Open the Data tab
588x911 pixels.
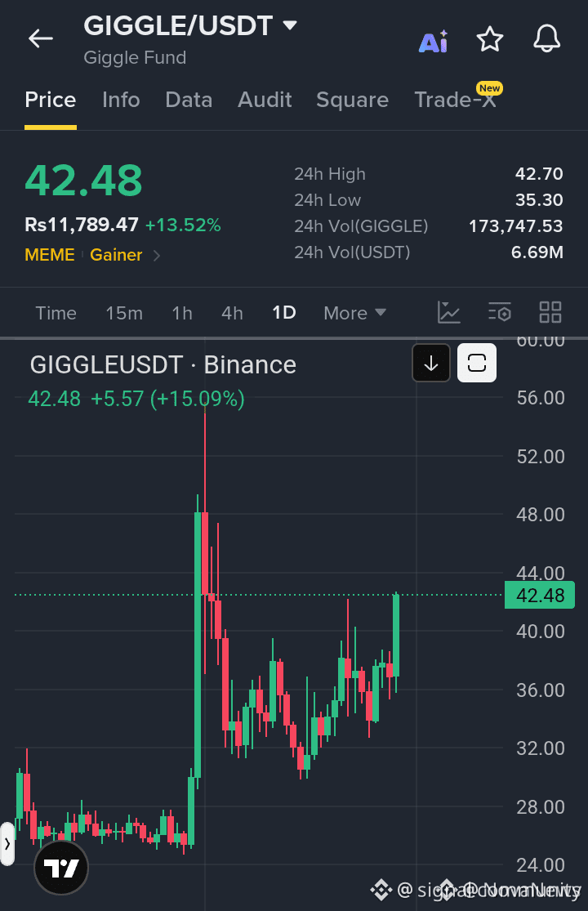point(189,100)
